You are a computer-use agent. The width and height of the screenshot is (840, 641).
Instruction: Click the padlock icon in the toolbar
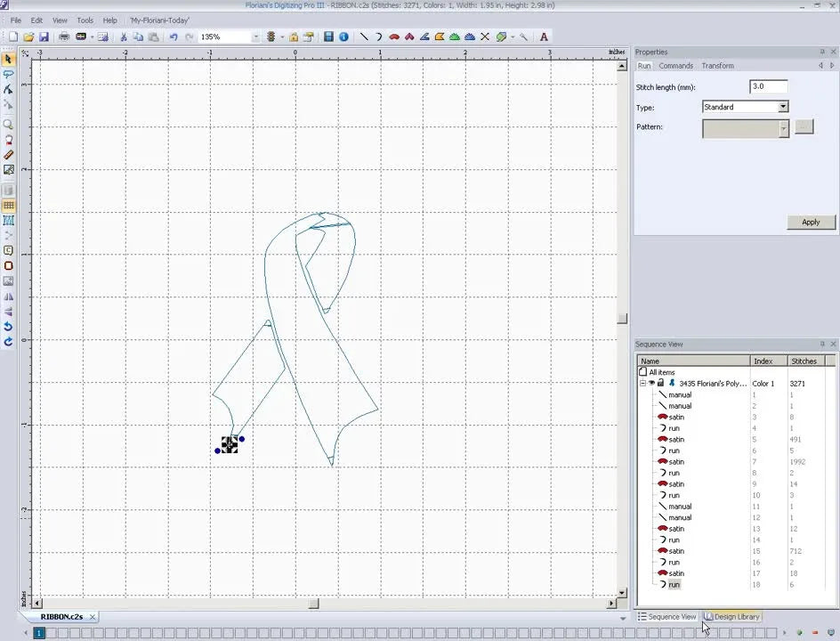[294, 37]
